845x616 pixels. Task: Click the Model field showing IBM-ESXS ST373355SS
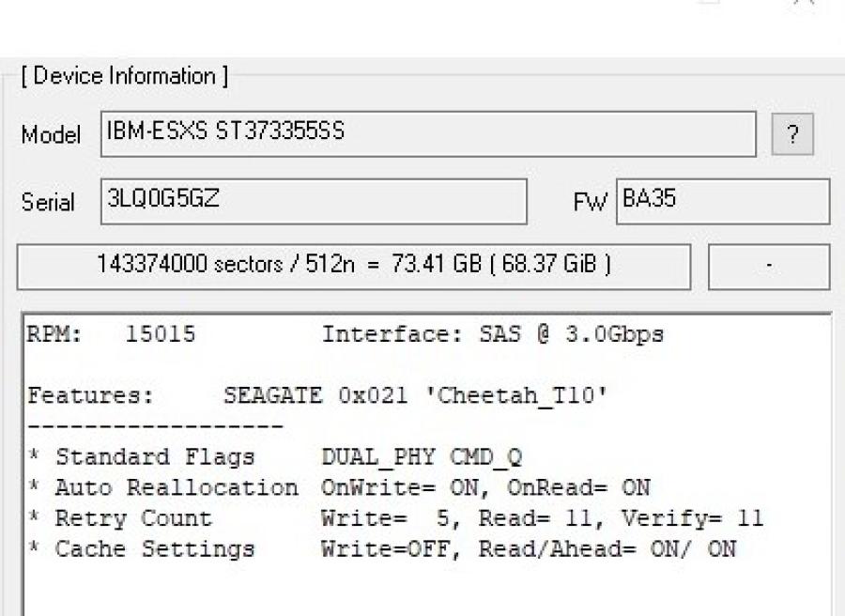pos(427,133)
